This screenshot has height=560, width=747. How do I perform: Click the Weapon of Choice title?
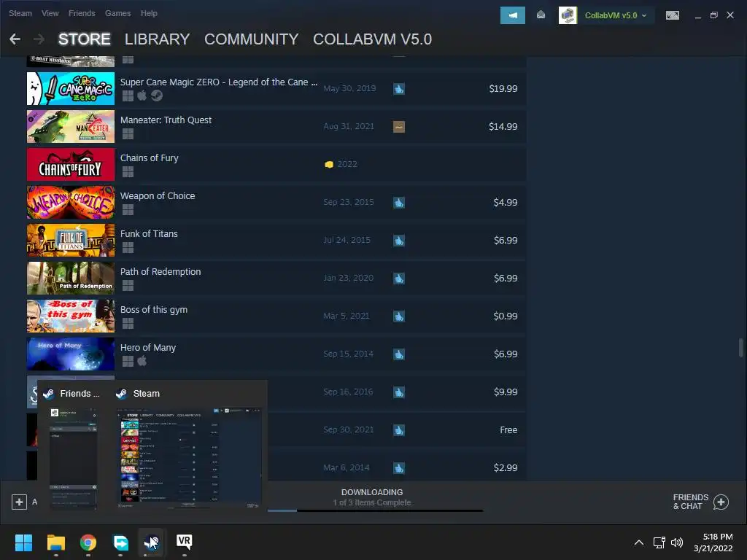158,195
